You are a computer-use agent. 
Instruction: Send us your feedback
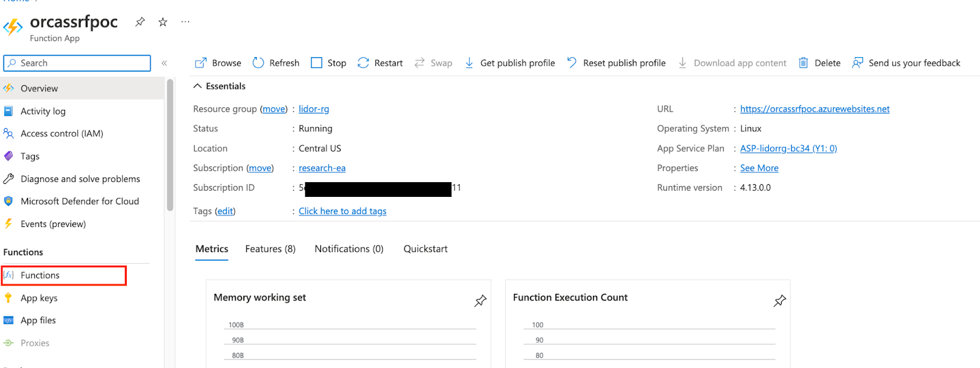tap(907, 63)
